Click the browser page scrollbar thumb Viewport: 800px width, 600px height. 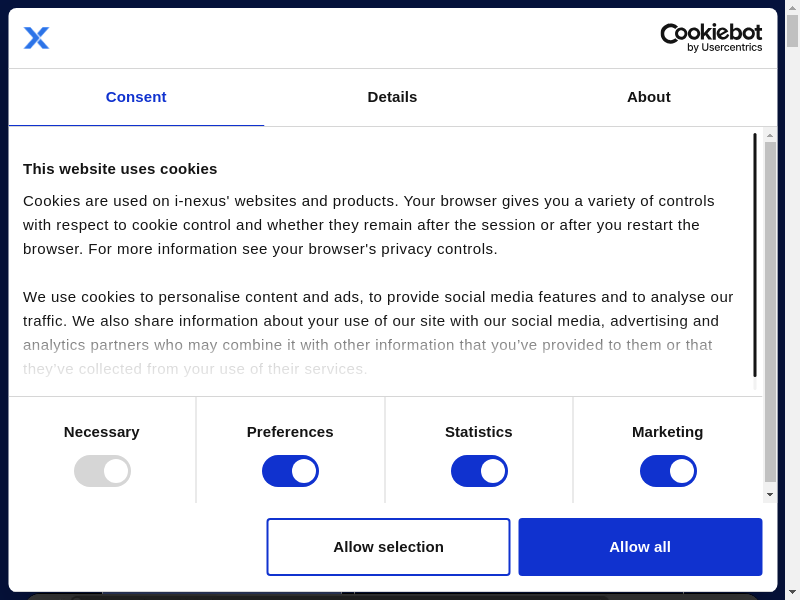792,30
